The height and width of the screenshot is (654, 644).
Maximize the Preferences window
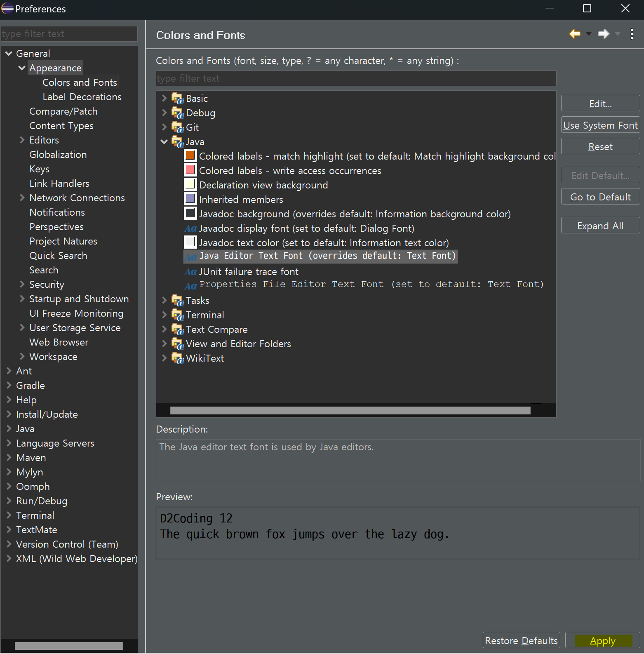pos(587,9)
